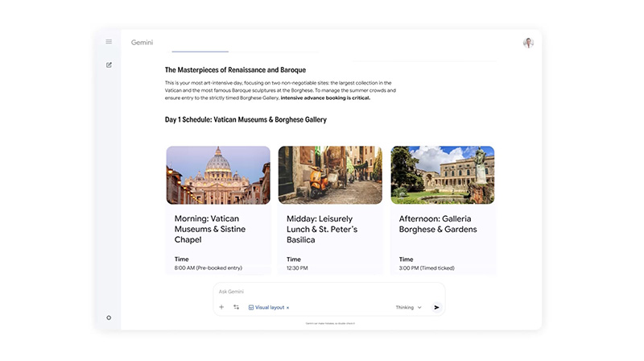The width and height of the screenshot is (644, 361).
Task: Click the Gemini logo text
Action: [142, 43]
